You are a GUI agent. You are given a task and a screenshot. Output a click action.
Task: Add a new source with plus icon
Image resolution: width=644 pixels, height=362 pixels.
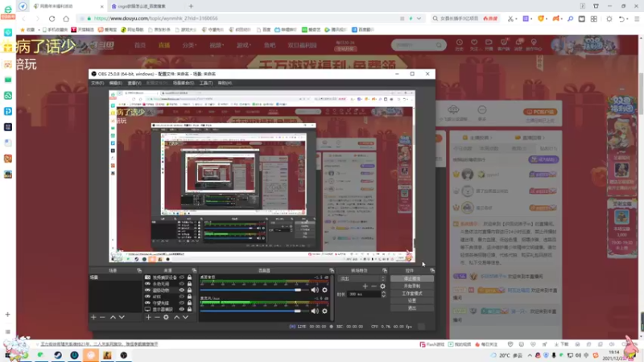click(x=148, y=317)
